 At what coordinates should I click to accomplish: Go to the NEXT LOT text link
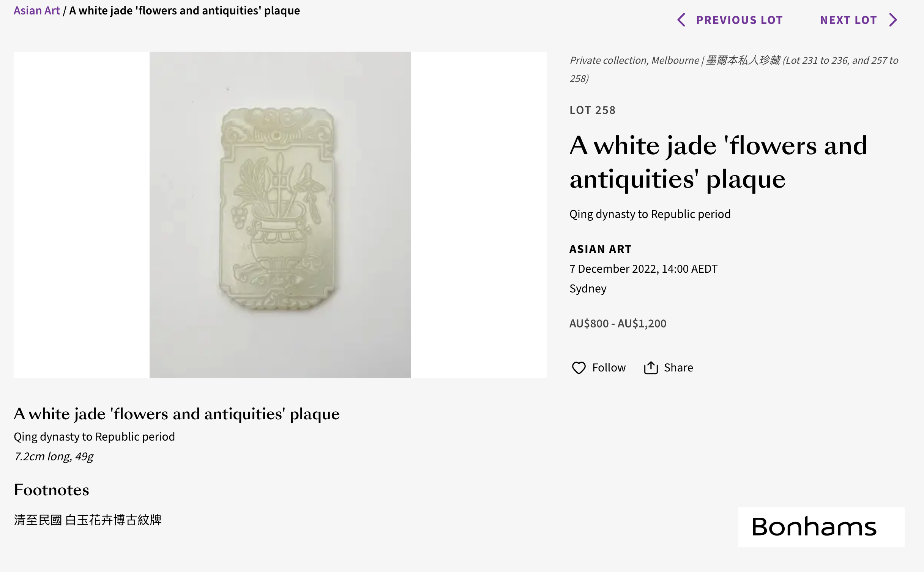tap(848, 20)
